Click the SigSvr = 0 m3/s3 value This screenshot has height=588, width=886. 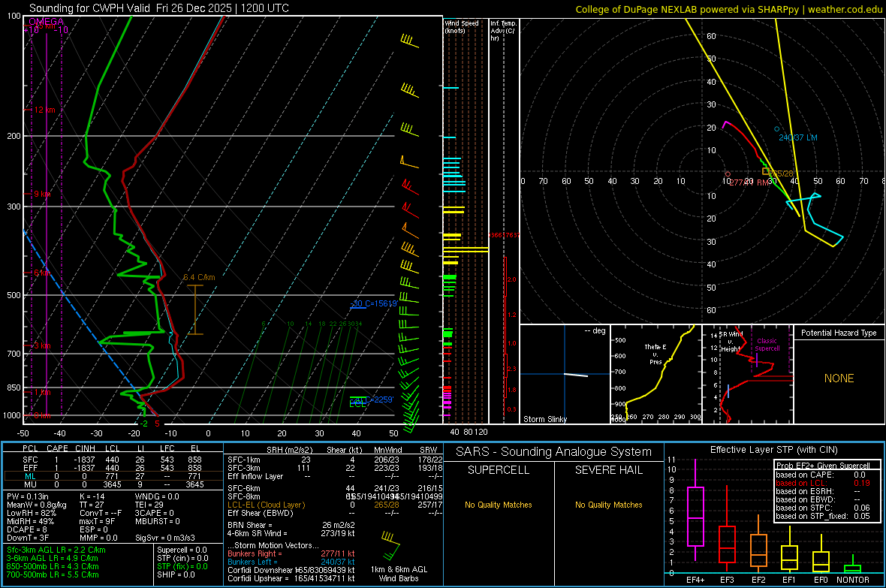[x=165, y=538]
